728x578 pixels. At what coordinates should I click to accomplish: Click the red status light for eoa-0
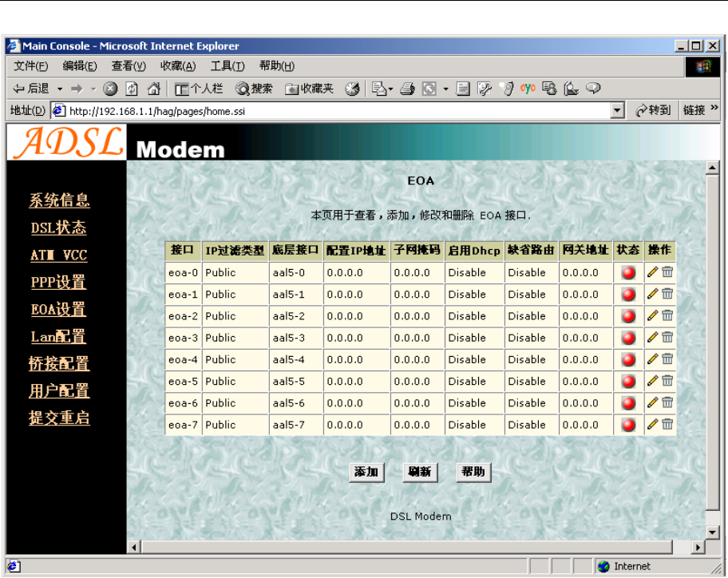[628, 272]
